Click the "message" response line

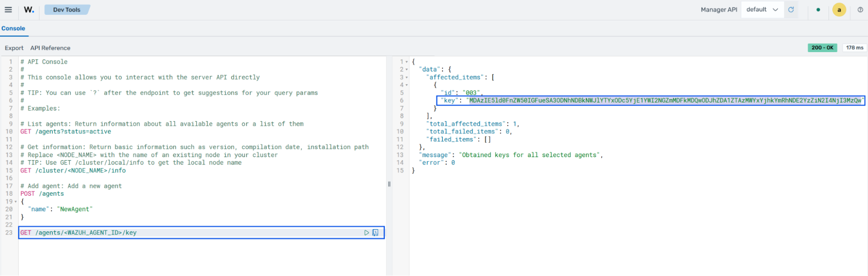coord(511,155)
